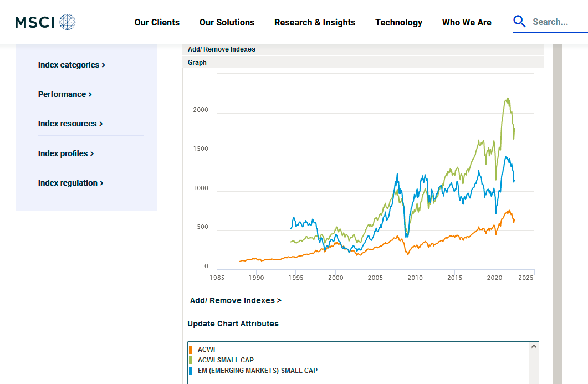Click the Graph section header

pyautogui.click(x=197, y=63)
